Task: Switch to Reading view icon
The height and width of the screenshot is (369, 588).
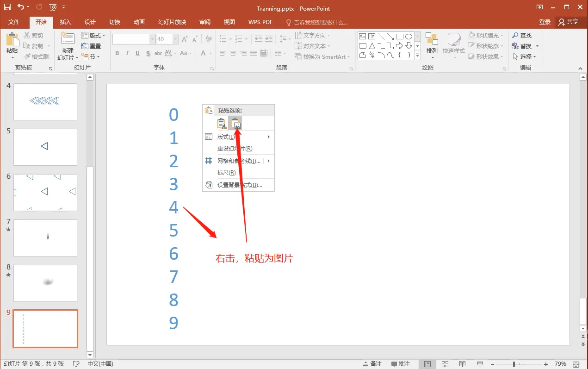Action: [x=462, y=364]
